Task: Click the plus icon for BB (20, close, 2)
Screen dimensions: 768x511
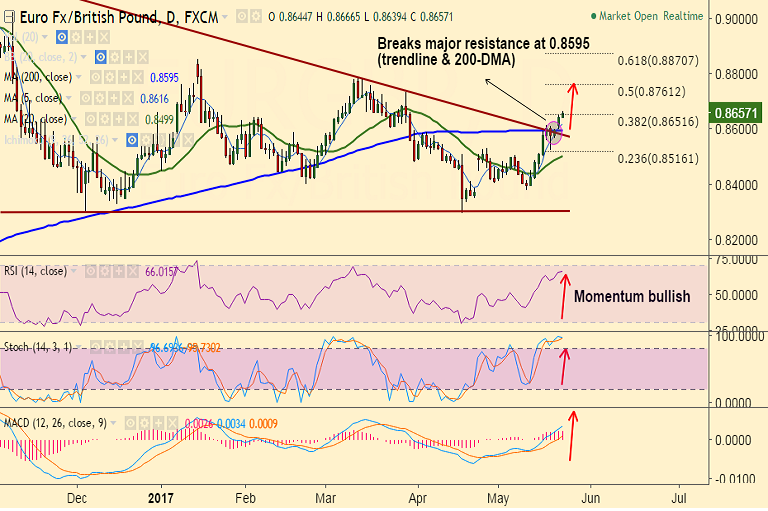Action: pyautogui.click(x=128, y=57)
